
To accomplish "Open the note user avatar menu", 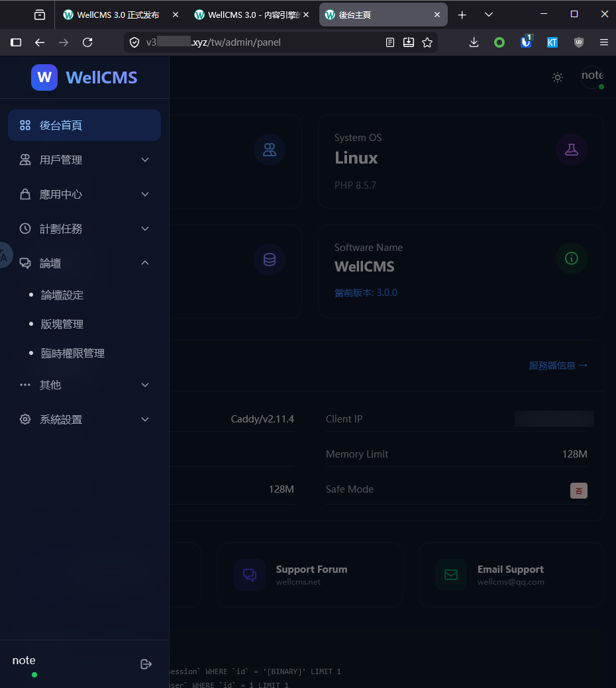I will [592, 77].
